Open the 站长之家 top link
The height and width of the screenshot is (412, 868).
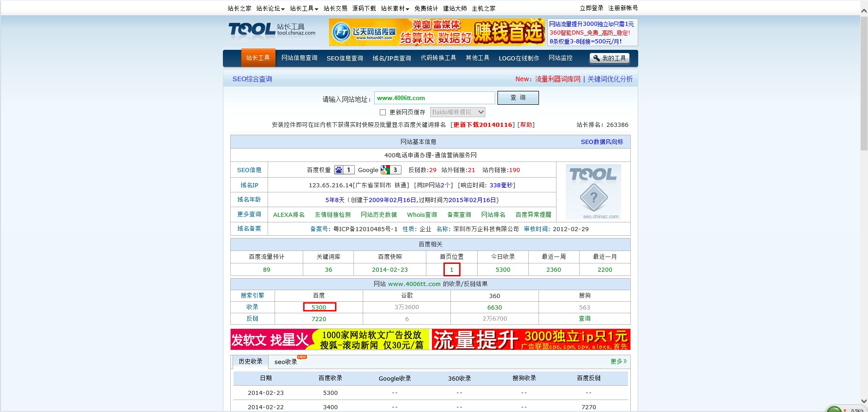pos(239,8)
